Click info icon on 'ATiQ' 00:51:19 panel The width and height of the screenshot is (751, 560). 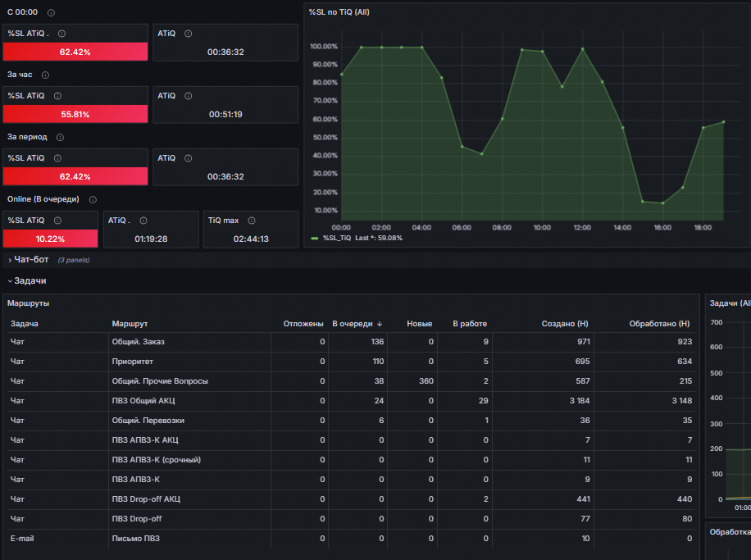(x=189, y=96)
